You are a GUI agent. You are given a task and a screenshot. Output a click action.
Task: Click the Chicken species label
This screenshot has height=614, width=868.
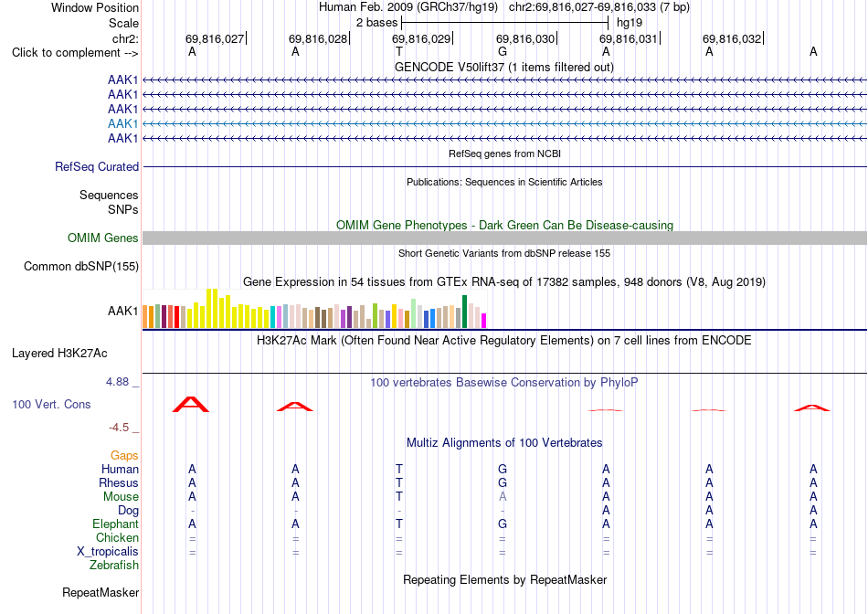click(117, 537)
